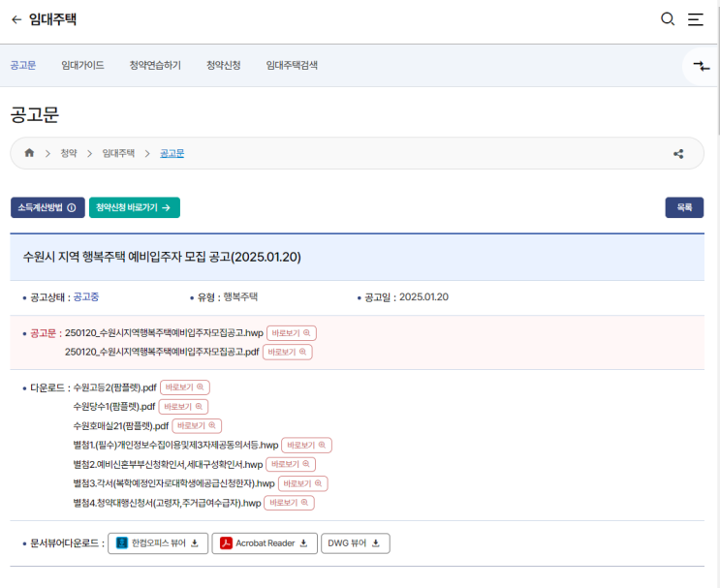This screenshot has height=588, width=720.
Task: Open search with the magnifier icon
Action: (668, 19)
